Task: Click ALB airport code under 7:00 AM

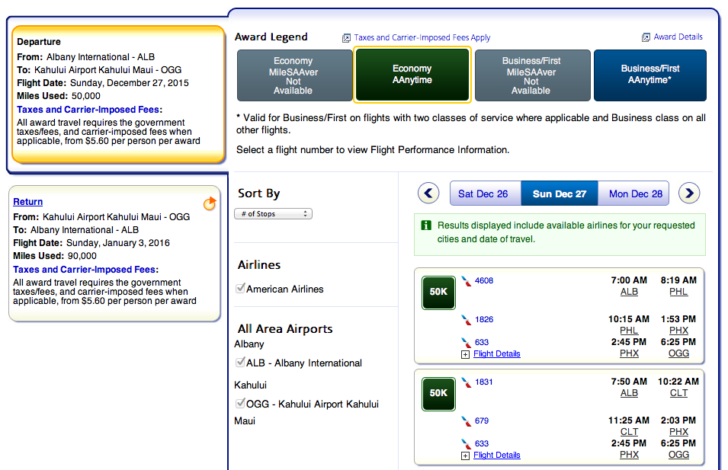Action: [629, 292]
